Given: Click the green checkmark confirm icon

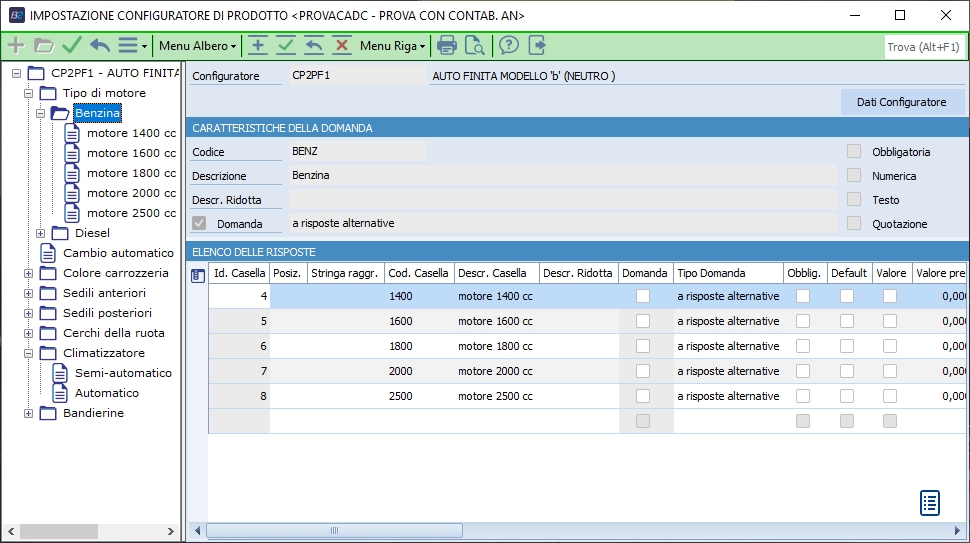Looking at the screenshot, I should [x=71, y=46].
